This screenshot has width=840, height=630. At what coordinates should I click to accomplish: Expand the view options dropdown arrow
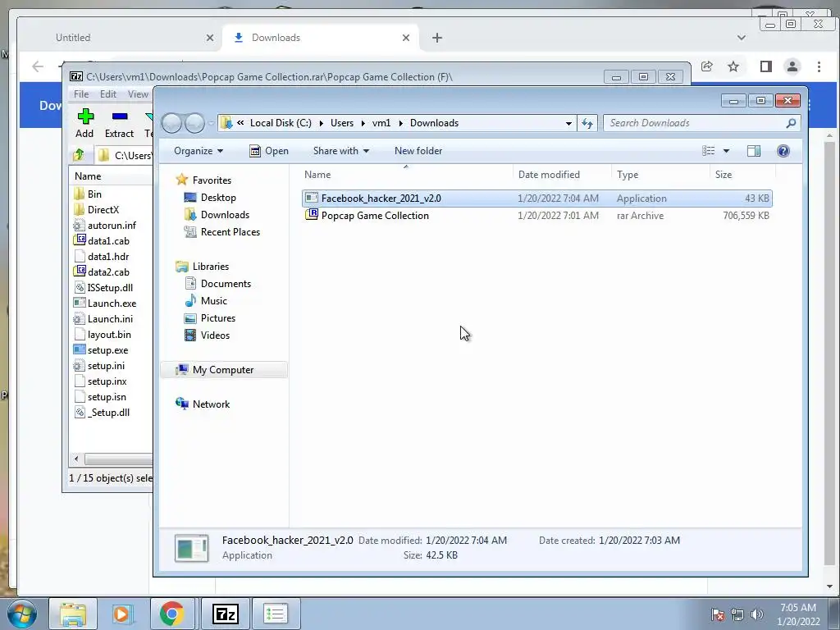(x=727, y=151)
